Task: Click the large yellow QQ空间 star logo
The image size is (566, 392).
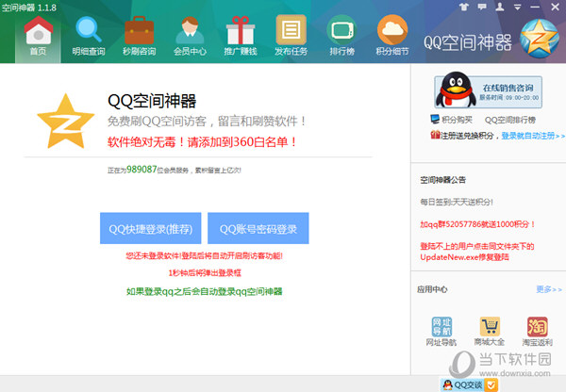Action: 66,122
